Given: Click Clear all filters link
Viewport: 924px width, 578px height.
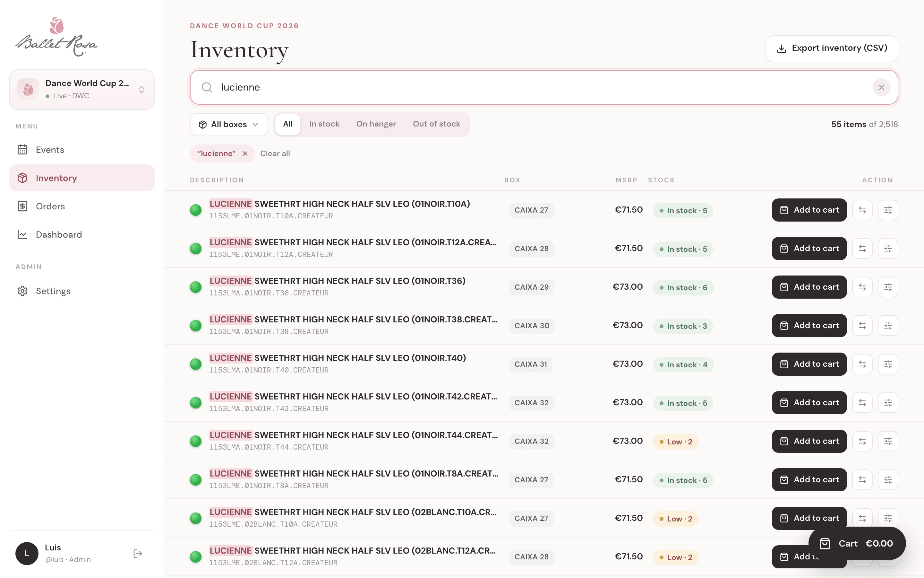Looking at the screenshot, I should [275, 153].
